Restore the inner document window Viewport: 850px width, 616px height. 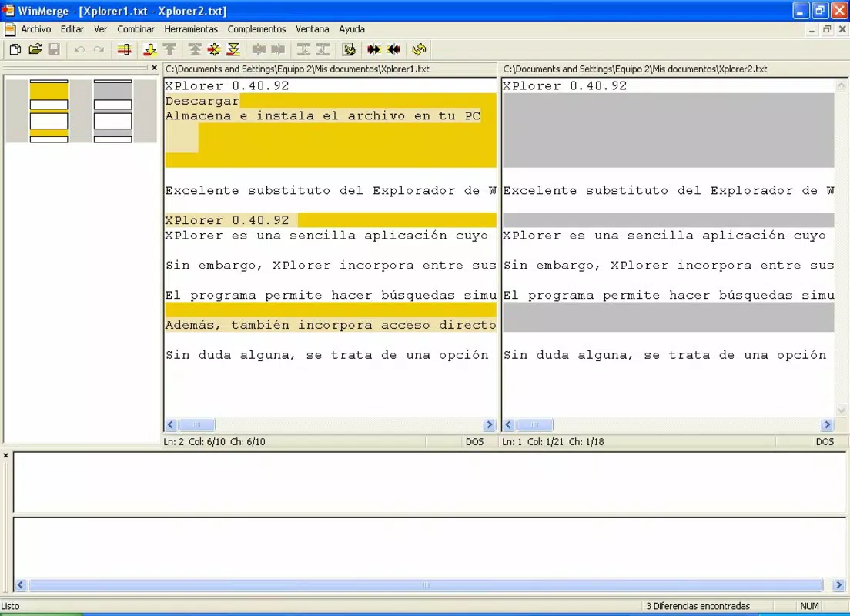pos(827,29)
